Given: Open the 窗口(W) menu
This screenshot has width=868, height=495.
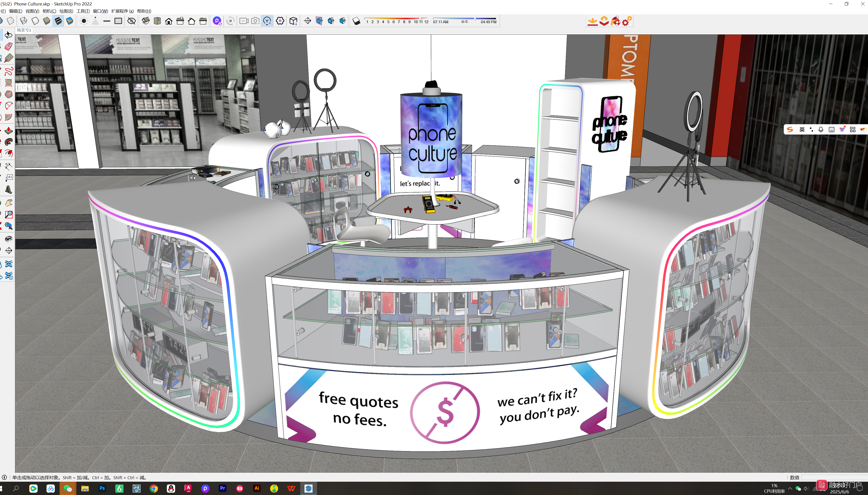Looking at the screenshot, I should [x=100, y=11].
